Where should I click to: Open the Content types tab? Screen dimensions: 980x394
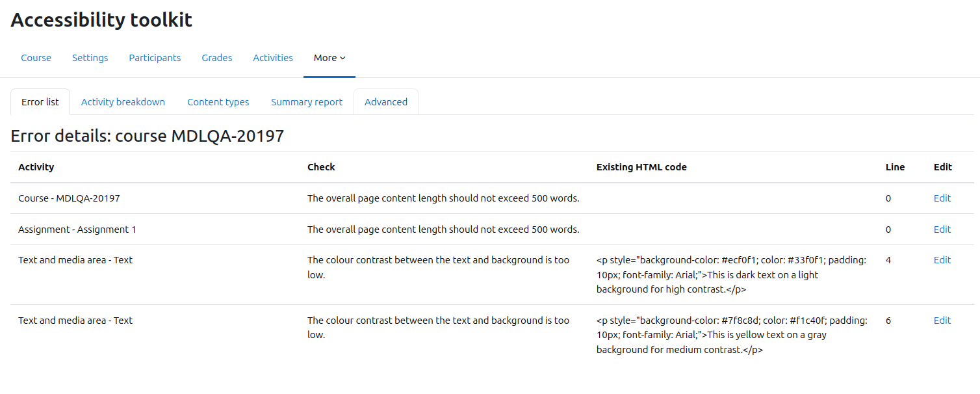218,102
